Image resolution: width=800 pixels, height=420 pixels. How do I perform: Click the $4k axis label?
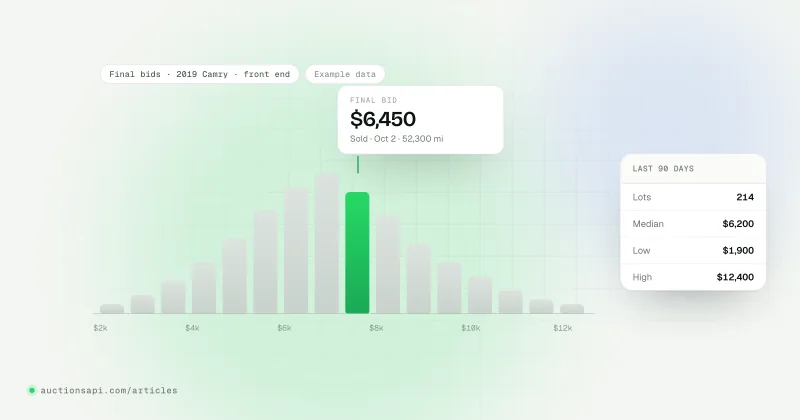192,328
